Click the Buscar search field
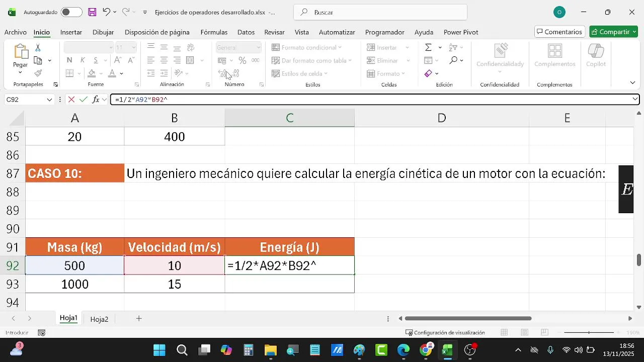This screenshot has height=362, width=644. pyautogui.click(x=380, y=12)
